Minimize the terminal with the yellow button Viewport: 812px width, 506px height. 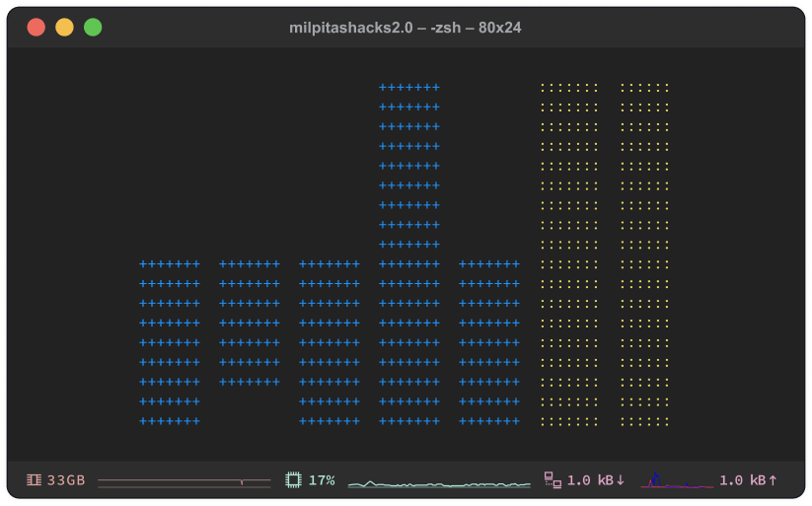pos(64,28)
